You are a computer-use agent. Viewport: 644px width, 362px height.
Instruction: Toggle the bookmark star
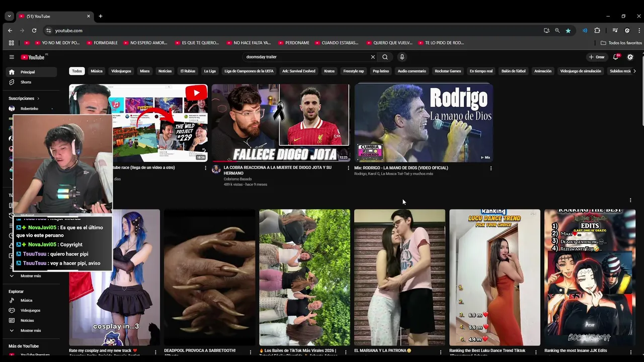coord(568,31)
